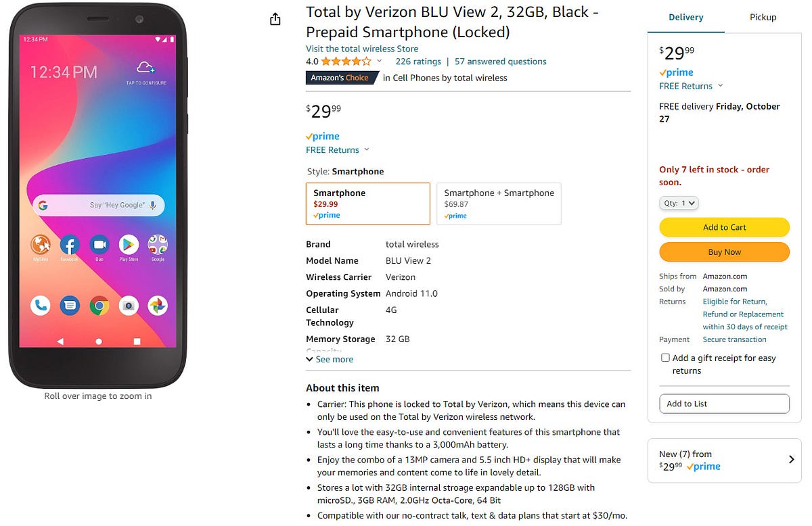Click the prime badge under the $29.99 price
The width and height of the screenshot is (812, 526).
[x=322, y=136]
